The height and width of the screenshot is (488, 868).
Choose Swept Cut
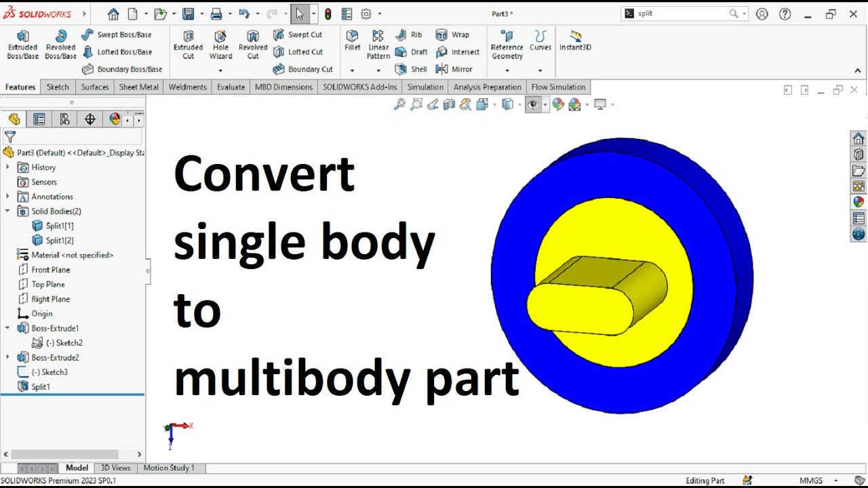[x=298, y=35]
